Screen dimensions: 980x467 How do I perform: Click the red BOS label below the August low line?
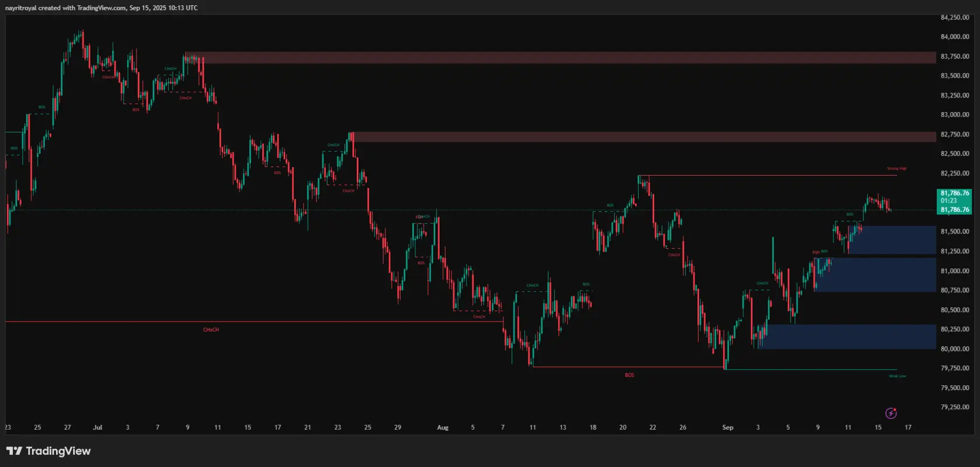tap(629, 375)
